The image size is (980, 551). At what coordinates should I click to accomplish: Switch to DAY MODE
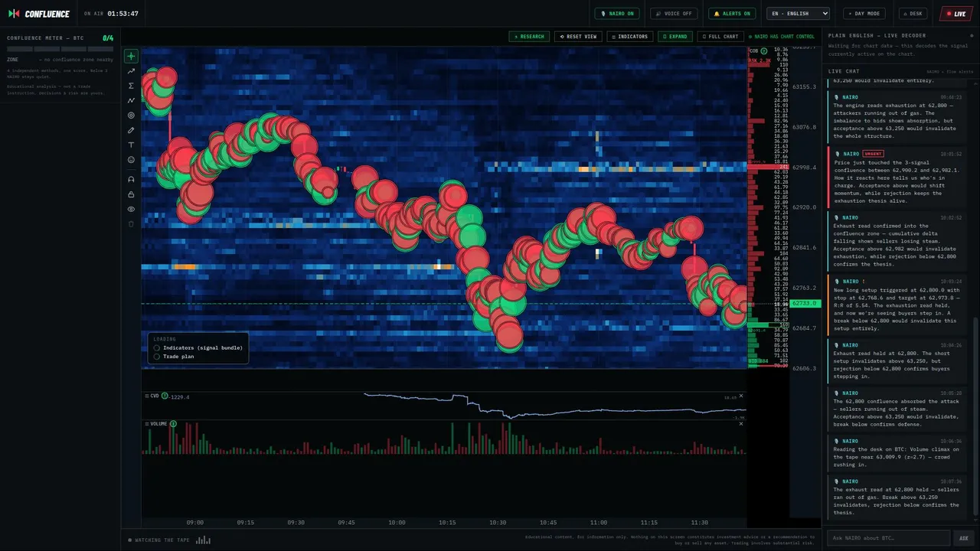(864, 14)
